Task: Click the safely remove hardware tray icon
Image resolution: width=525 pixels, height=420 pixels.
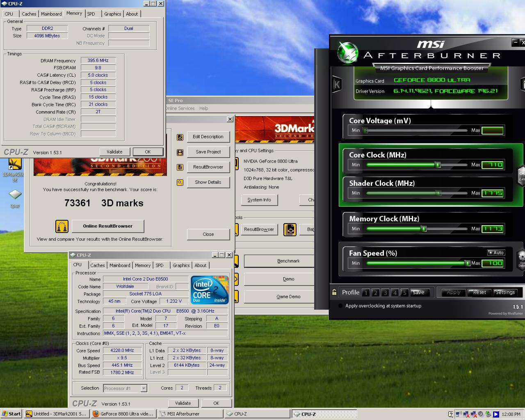Action: click(488, 414)
